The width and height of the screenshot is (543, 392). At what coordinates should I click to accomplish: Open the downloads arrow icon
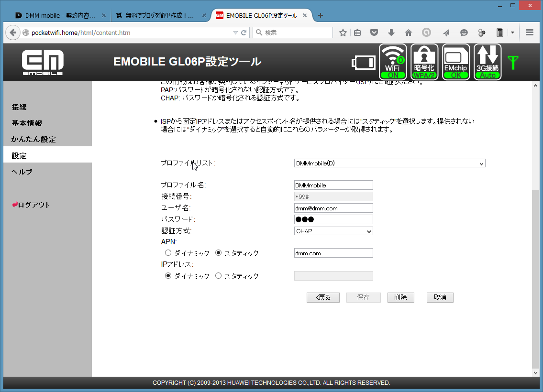391,33
